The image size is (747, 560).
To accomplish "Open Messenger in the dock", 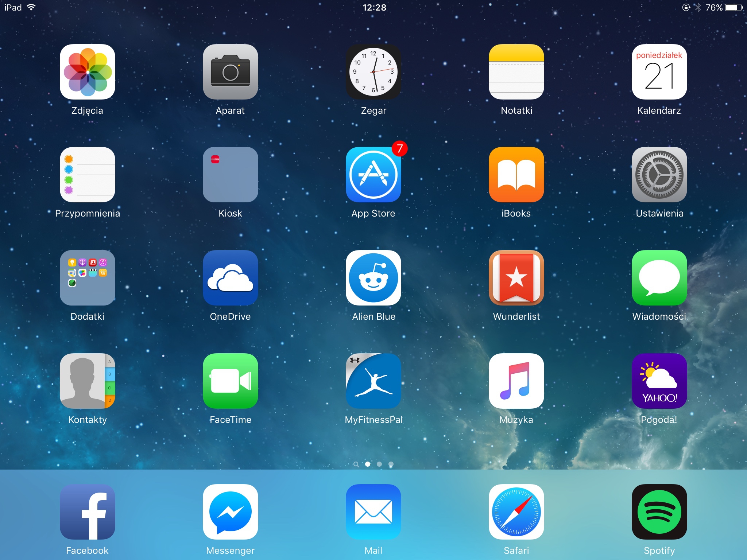I will click(x=230, y=512).
